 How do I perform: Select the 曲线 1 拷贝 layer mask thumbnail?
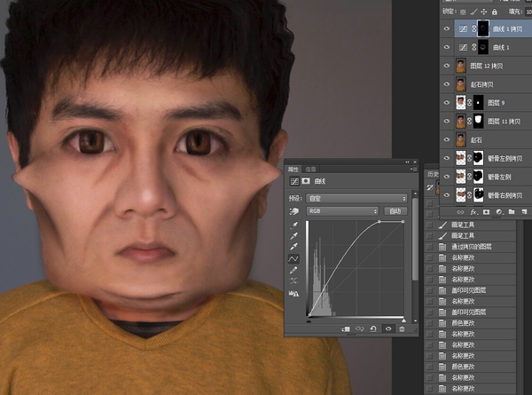[483, 28]
